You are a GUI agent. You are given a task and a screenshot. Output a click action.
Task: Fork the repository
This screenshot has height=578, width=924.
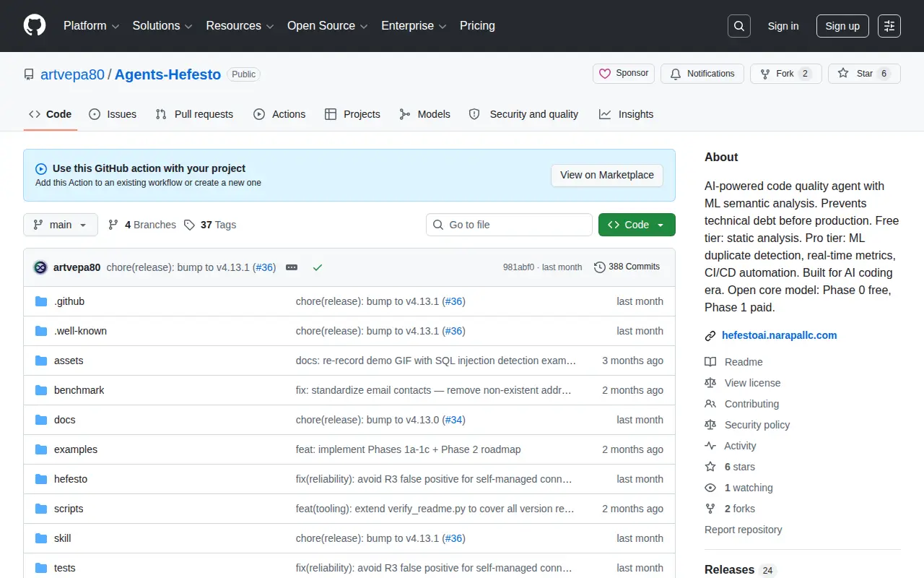pos(786,74)
